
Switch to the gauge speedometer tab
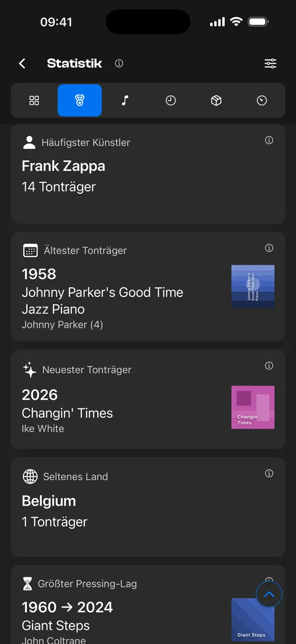262,100
